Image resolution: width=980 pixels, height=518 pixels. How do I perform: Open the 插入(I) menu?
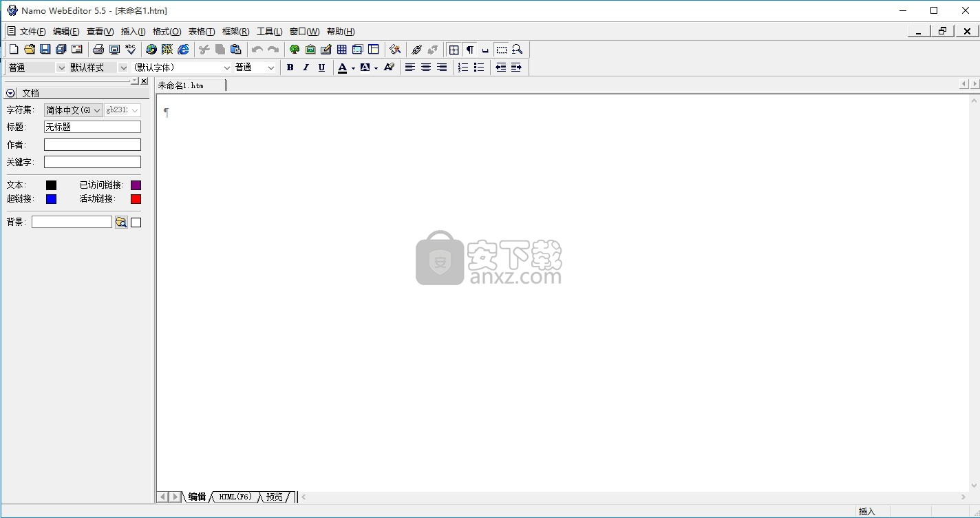click(x=133, y=32)
